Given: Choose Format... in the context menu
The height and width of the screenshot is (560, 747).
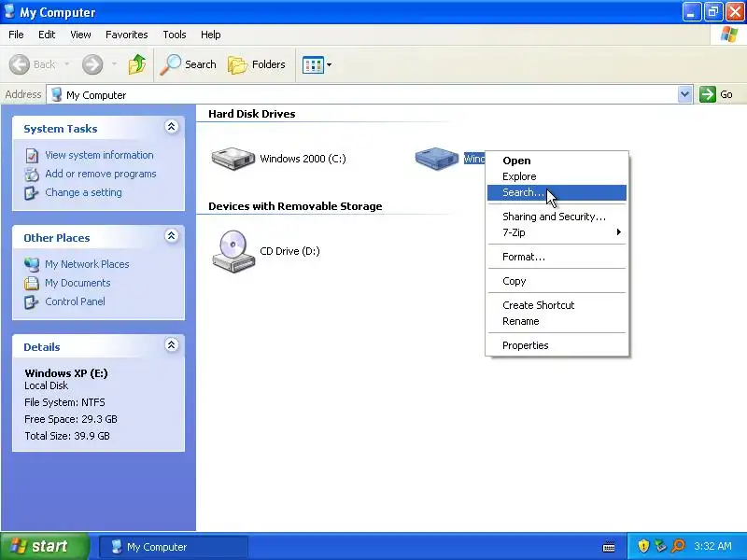Looking at the screenshot, I should pyautogui.click(x=557, y=257).
